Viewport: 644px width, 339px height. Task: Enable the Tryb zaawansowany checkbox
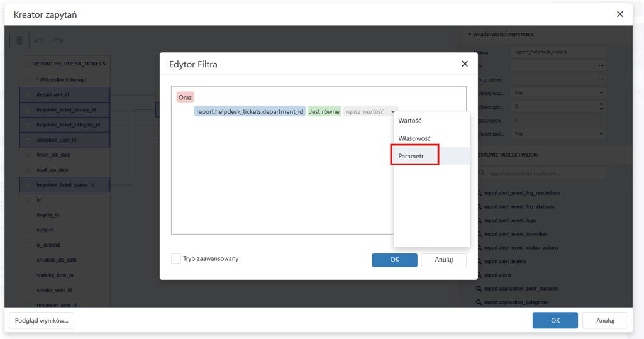[x=176, y=258]
